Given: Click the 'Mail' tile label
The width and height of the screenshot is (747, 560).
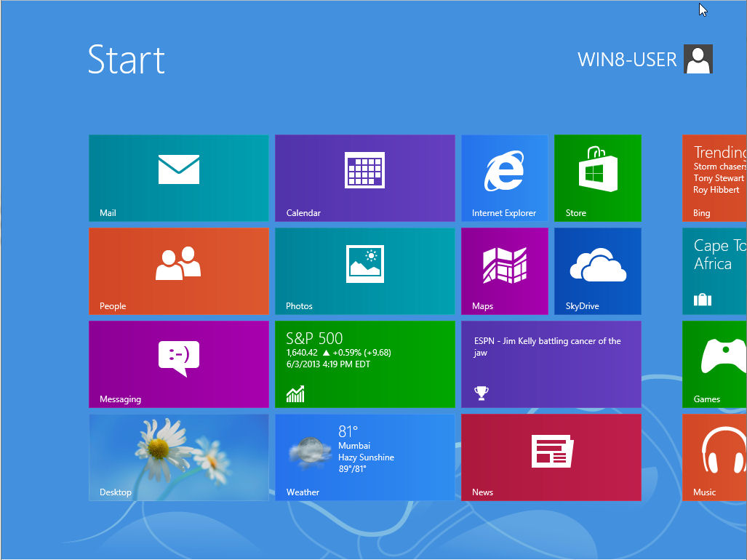Looking at the screenshot, I should click(x=108, y=213).
